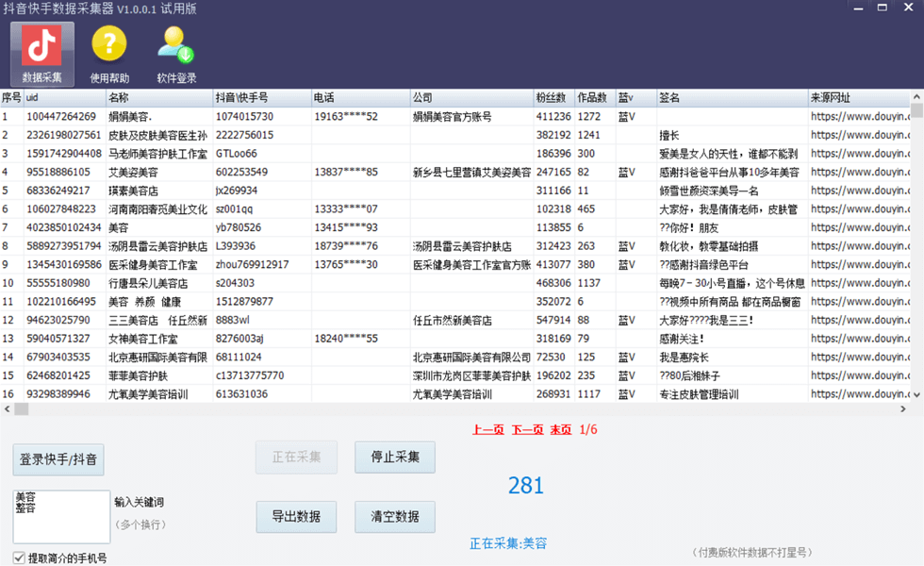Image resolution: width=924 pixels, height=566 pixels.
Task: Click the phone number 18240****55
Action: point(346,339)
